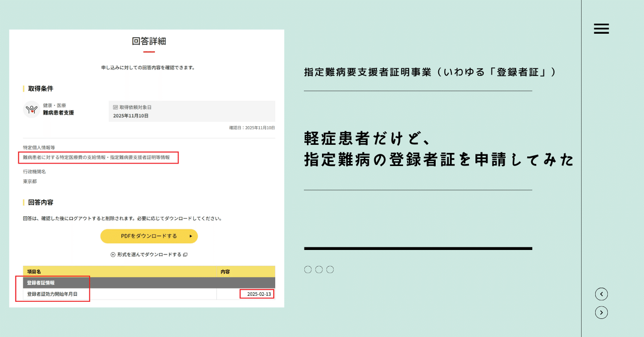This screenshot has width=644, height=337.
Task: Select the third carousel dot indicator
Action: (x=330, y=269)
